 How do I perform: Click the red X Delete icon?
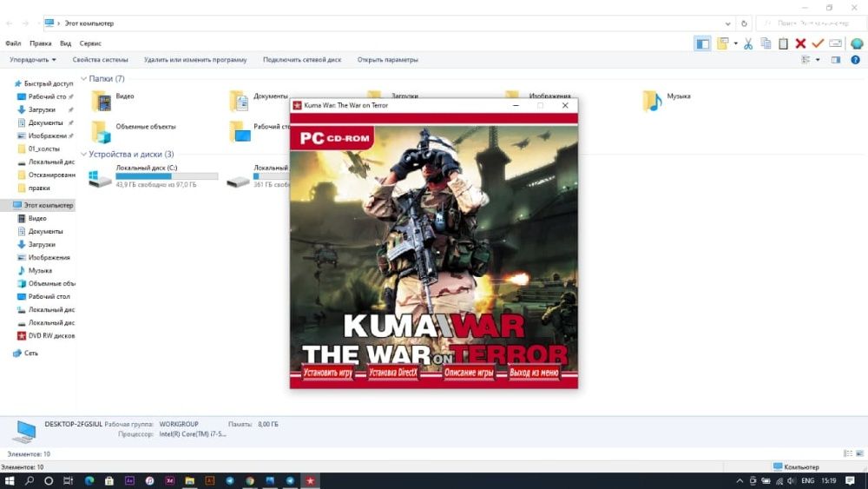click(800, 43)
